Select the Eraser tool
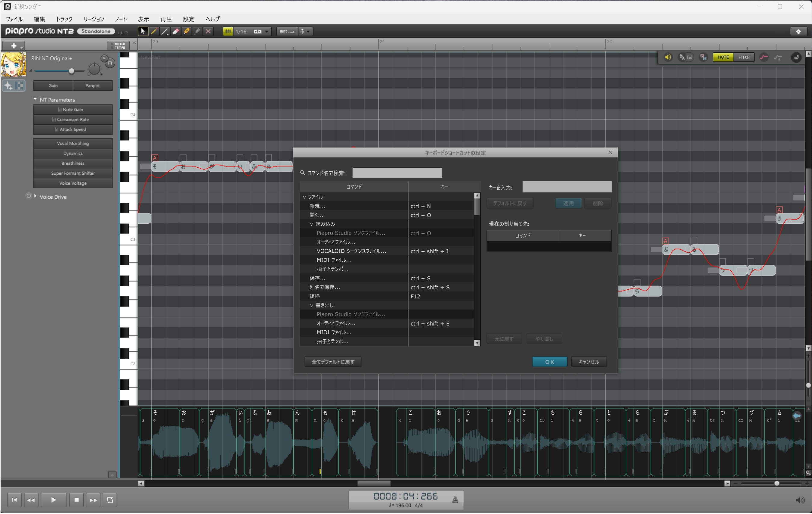 tap(176, 31)
